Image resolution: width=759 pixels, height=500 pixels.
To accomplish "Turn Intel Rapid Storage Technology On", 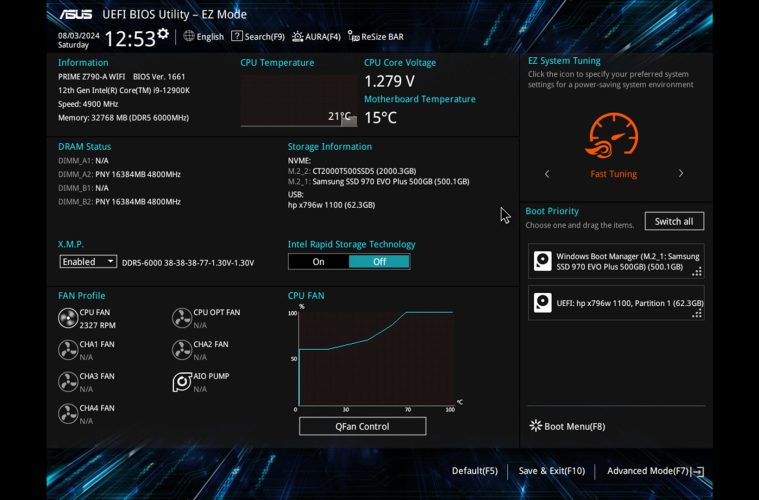I will point(319,262).
